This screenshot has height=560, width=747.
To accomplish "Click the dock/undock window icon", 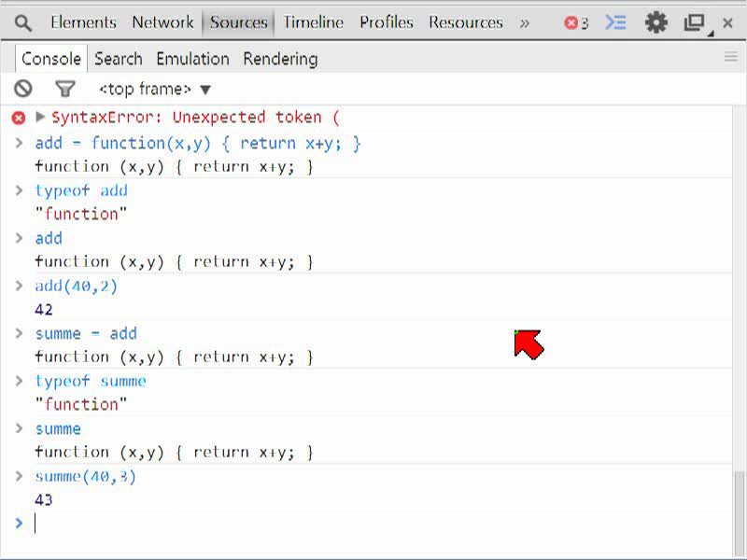I will point(696,22).
